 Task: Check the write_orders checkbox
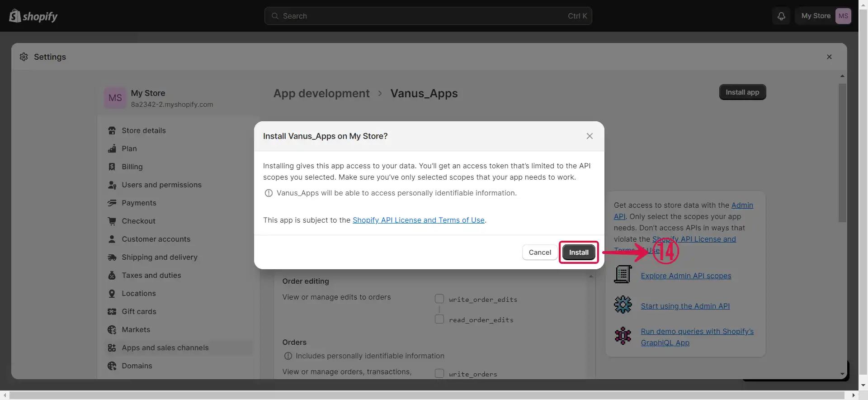pyautogui.click(x=439, y=373)
